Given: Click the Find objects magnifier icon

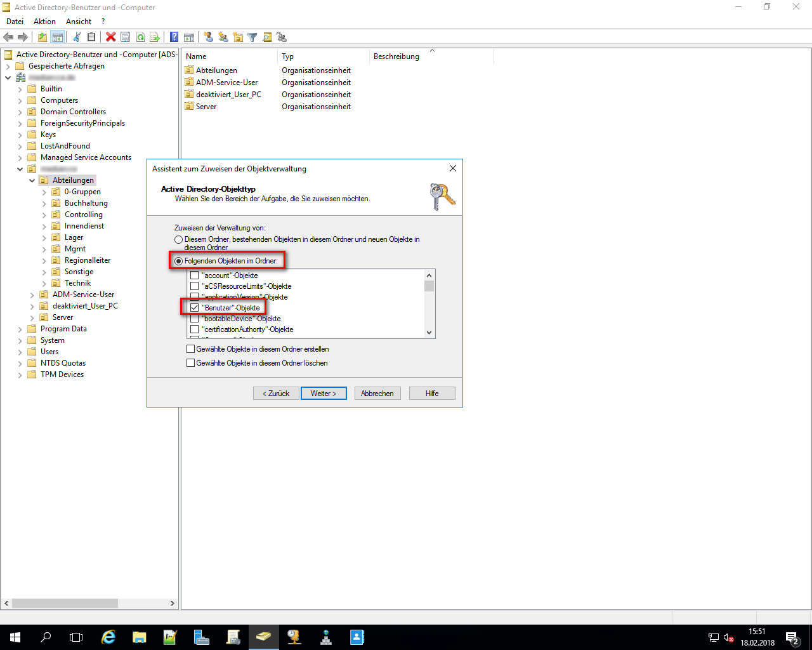Looking at the screenshot, I should [267, 37].
